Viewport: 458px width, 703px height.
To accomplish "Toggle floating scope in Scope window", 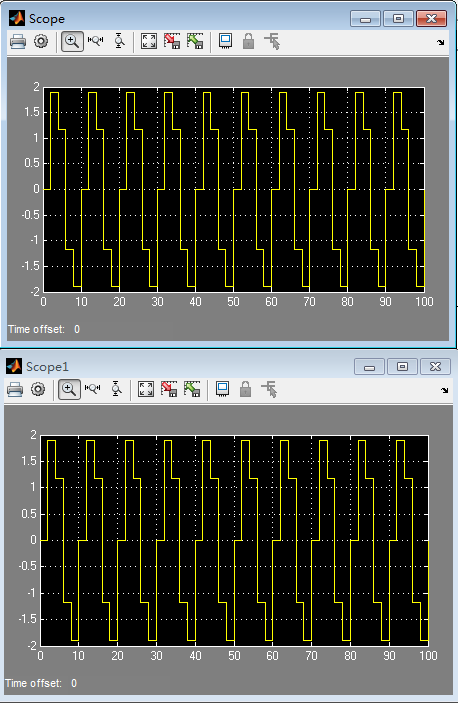I will point(225,41).
